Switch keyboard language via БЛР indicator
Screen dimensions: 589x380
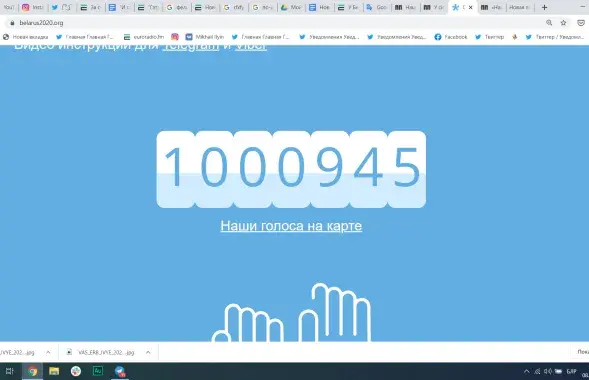(571, 371)
